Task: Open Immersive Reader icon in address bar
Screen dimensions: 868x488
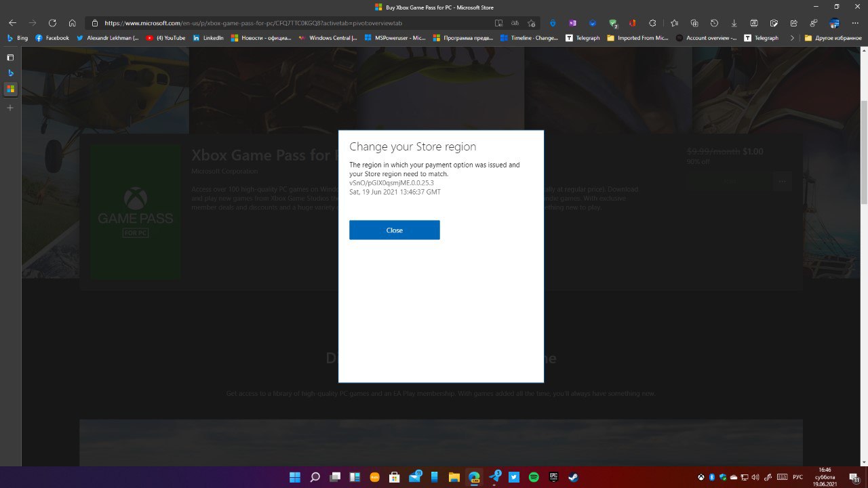Action: tap(499, 22)
